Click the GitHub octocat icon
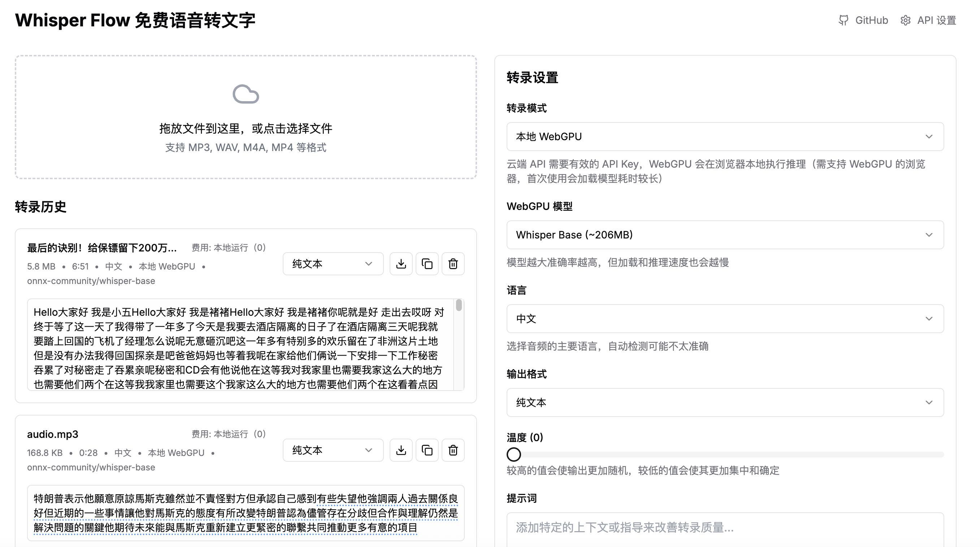Image resolution: width=980 pixels, height=547 pixels. (844, 20)
